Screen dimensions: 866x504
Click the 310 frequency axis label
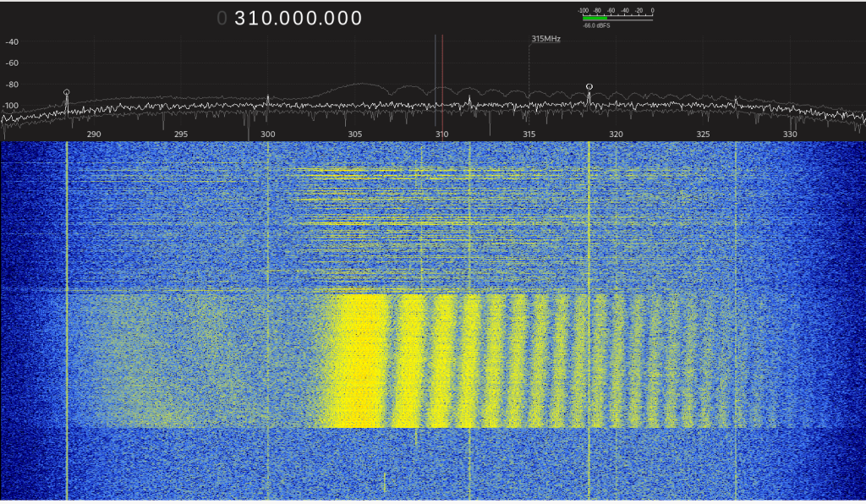[x=441, y=134]
